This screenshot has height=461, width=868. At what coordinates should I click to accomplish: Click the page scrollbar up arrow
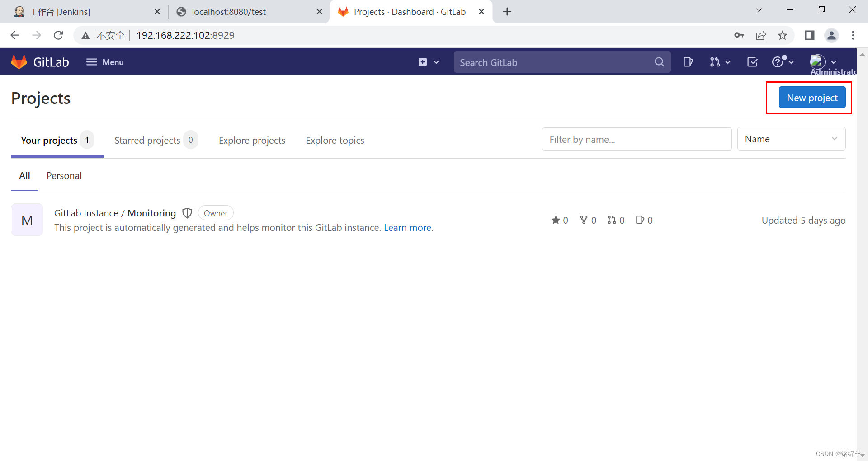pyautogui.click(x=862, y=54)
